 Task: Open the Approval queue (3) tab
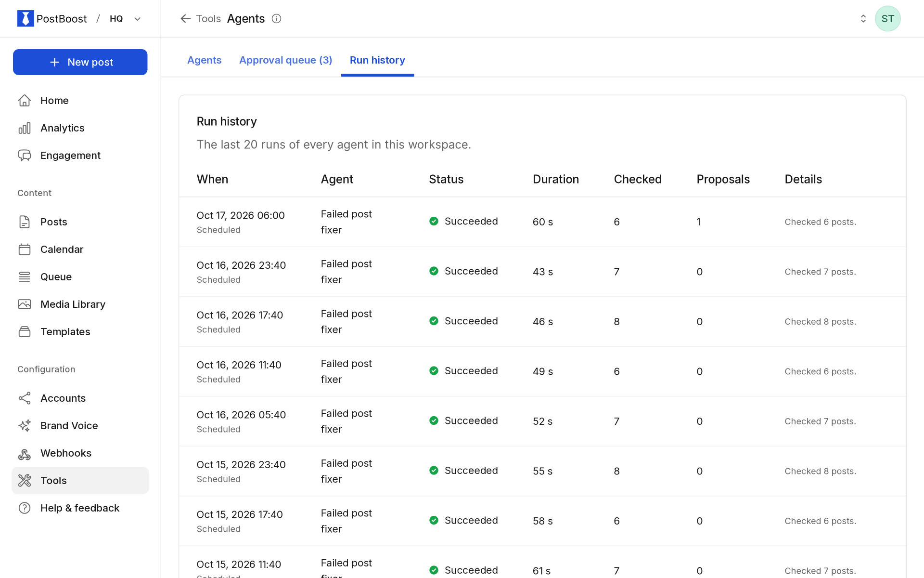pyautogui.click(x=285, y=60)
